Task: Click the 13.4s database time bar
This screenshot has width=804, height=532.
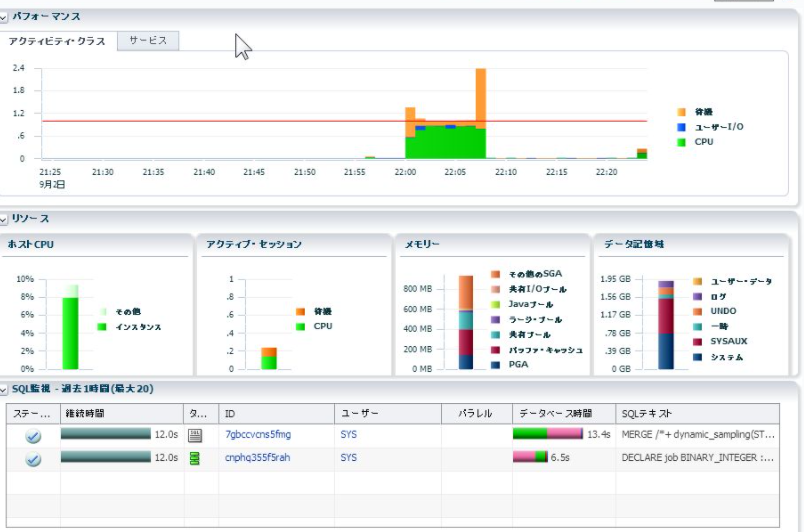Action: click(547, 434)
